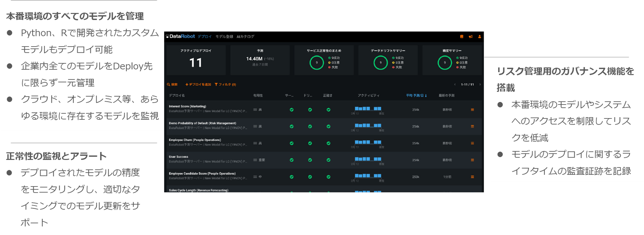Click the 1-11 / 11 page indicator
Viewport: 644px width, 235px height.
tap(467, 84)
